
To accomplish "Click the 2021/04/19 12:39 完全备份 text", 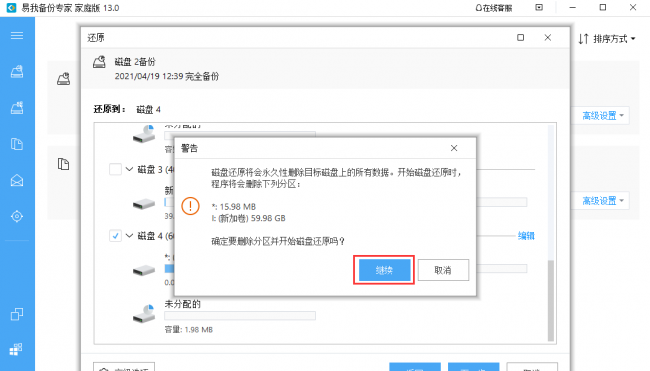I will [x=167, y=76].
